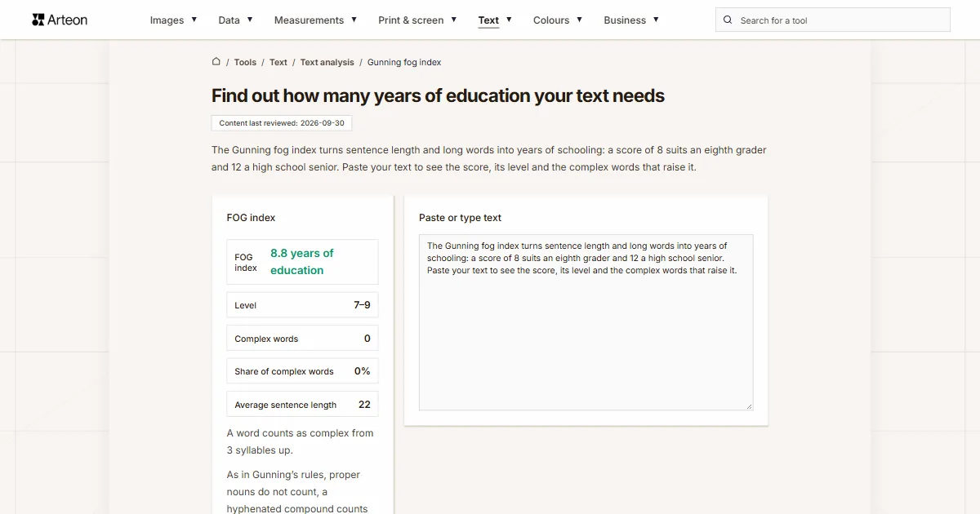This screenshot has width=980, height=514.
Task: Click the Average sentence length value '22'
Action: [364, 404]
